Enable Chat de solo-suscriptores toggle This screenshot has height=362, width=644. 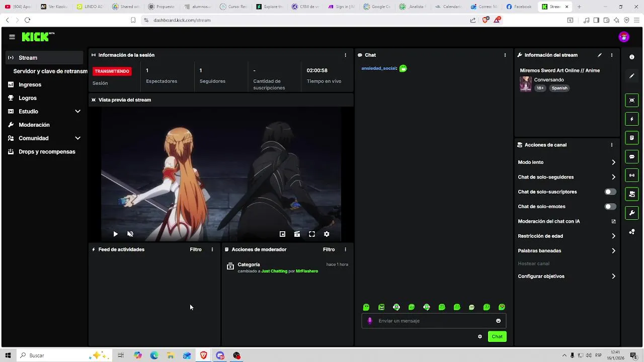pos(610,192)
